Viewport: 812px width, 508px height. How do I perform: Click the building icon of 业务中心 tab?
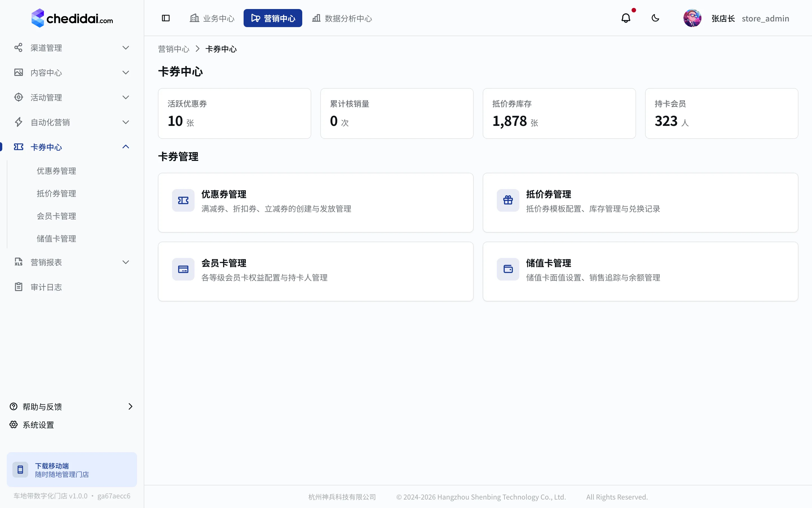(194, 18)
